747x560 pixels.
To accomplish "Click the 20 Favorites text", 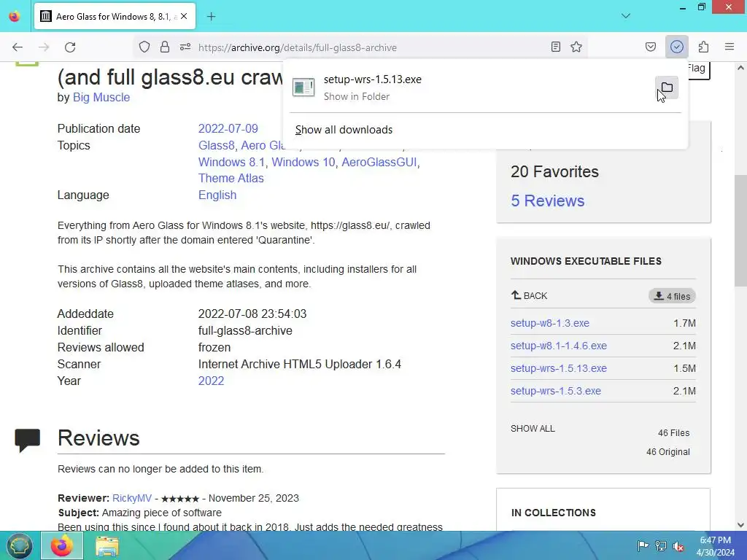I will tap(554, 171).
